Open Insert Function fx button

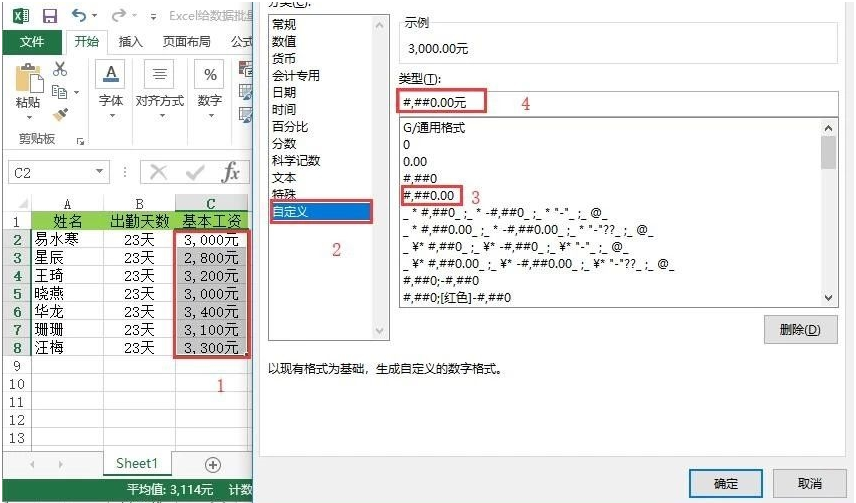tap(230, 173)
